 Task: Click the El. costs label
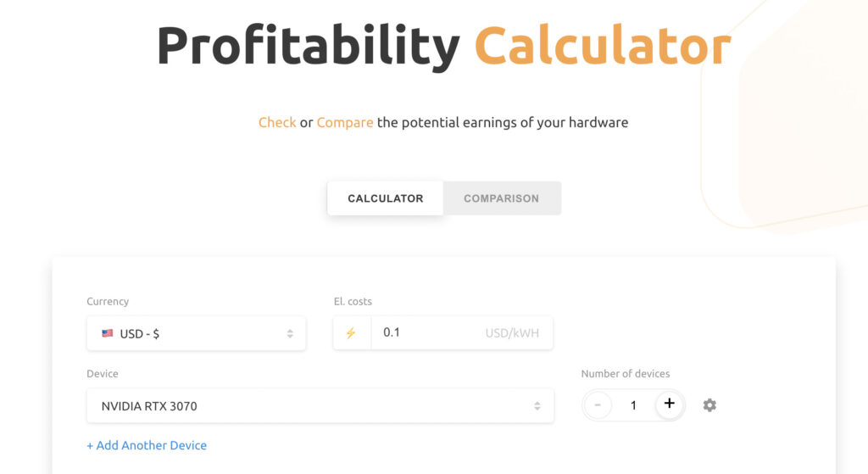pos(353,301)
